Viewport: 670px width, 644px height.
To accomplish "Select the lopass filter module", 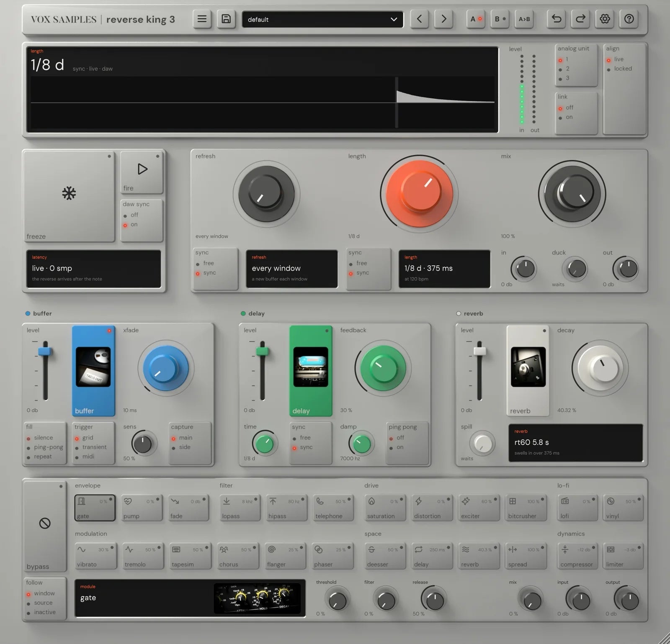I will [x=240, y=508].
